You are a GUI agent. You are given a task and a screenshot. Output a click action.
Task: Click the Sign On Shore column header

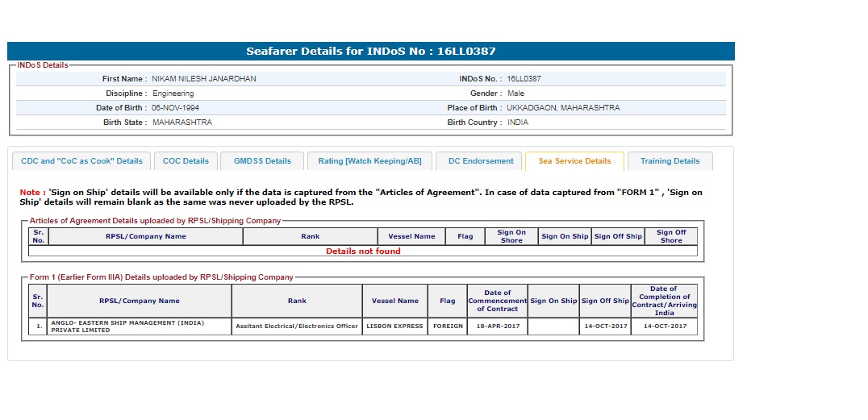511,236
